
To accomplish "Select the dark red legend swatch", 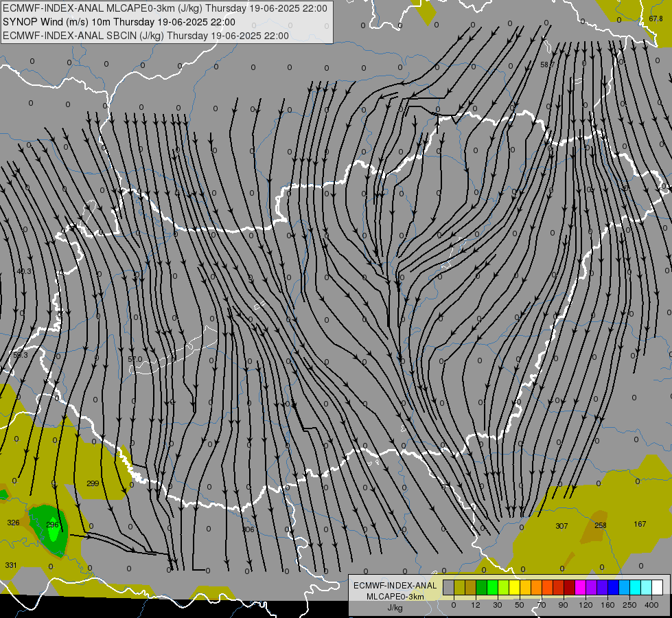I will click(x=570, y=587).
